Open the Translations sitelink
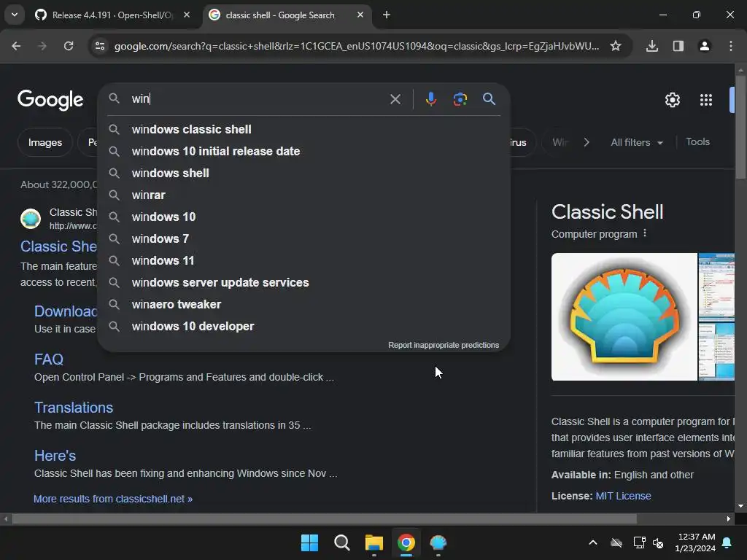The height and width of the screenshot is (560, 747). pos(74,408)
